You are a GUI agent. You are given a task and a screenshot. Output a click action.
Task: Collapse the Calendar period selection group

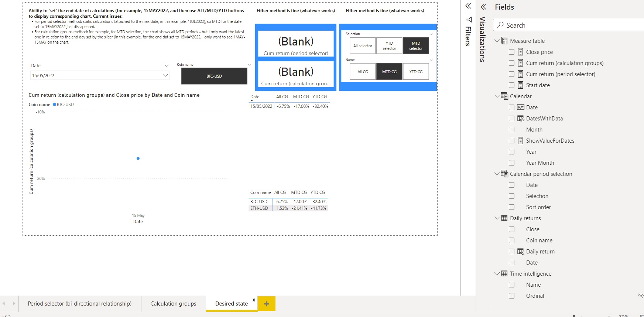[497, 174]
